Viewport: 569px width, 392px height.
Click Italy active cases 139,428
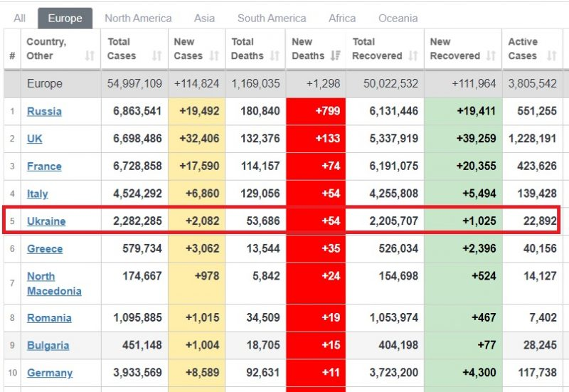point(537,194)
